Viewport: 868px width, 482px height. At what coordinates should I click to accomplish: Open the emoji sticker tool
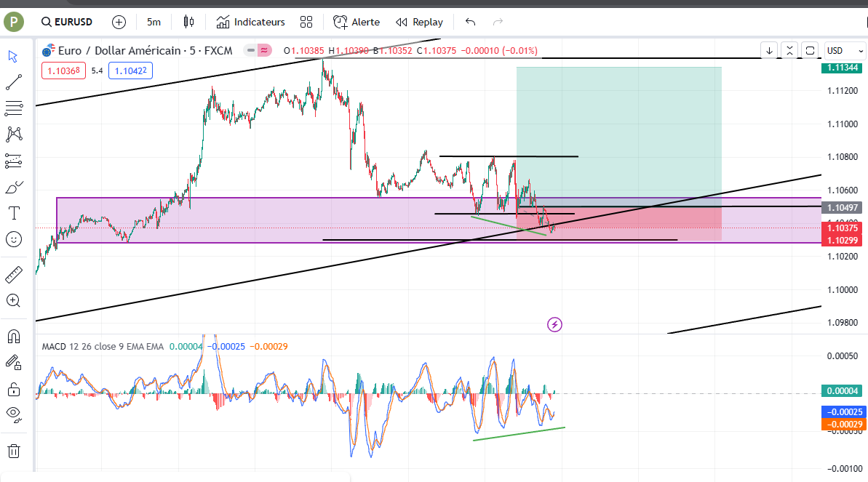pyautogui.click(x=15, y=238)
